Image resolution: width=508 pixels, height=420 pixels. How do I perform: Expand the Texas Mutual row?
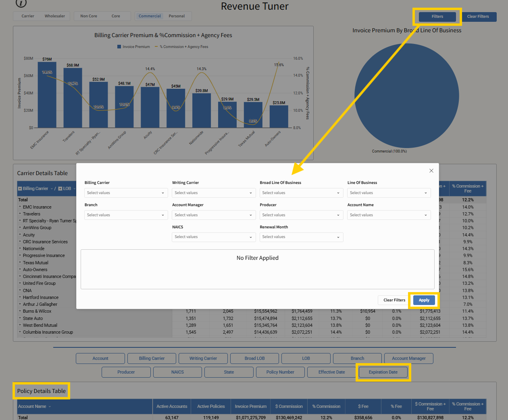20,262
